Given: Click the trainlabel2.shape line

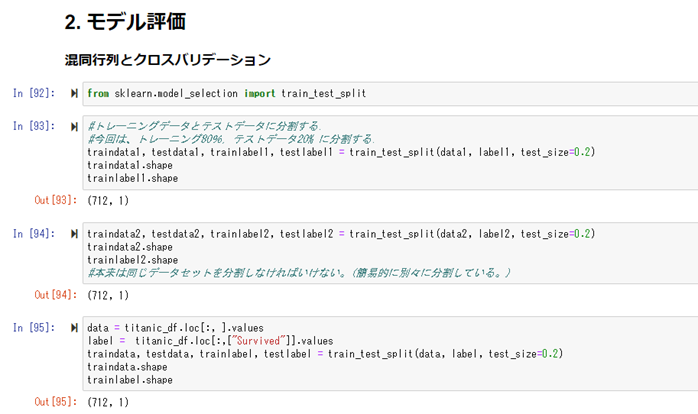Looking at the screenshot, I should pyautogui.click(x=133, y=260).
